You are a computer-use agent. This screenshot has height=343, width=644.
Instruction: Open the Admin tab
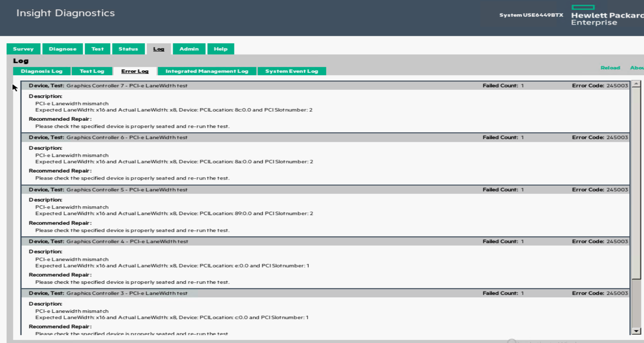coord(189,49)
